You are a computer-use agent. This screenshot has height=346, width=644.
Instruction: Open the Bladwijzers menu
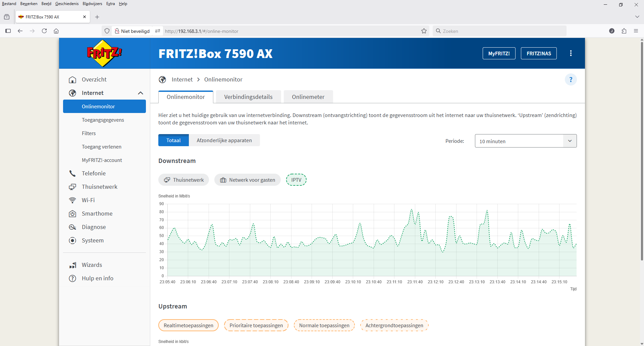click(x=92, y=4)
